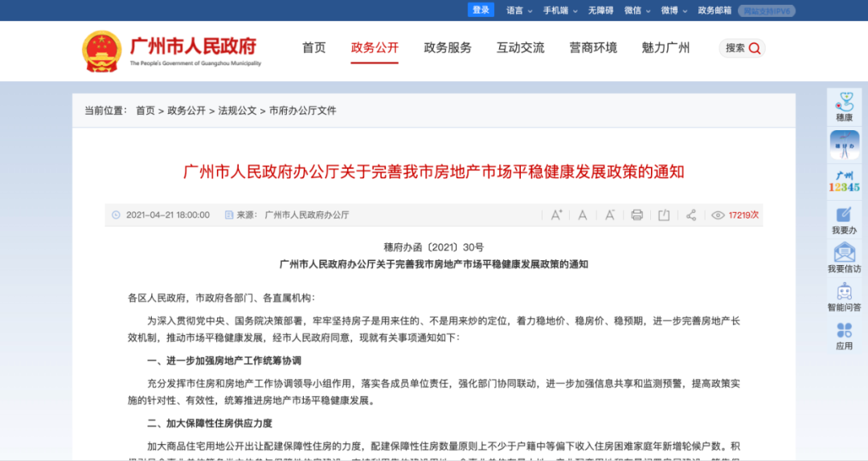
Task: Reset font to default size icon
Action: (x=583, y=215)
